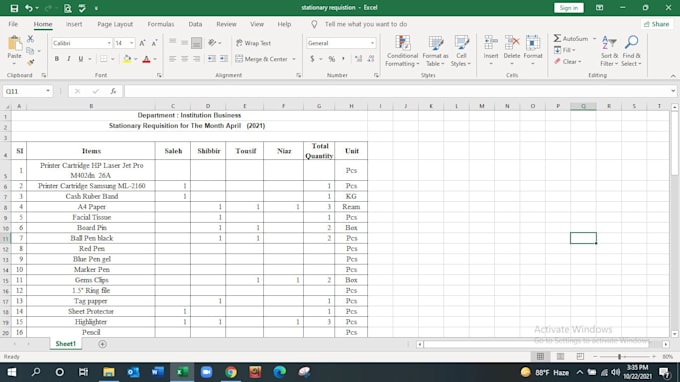The height and width of the screenshot is (382, 680).
Task: Switch to the Page Layout tab
Action: tap(115, 24)
